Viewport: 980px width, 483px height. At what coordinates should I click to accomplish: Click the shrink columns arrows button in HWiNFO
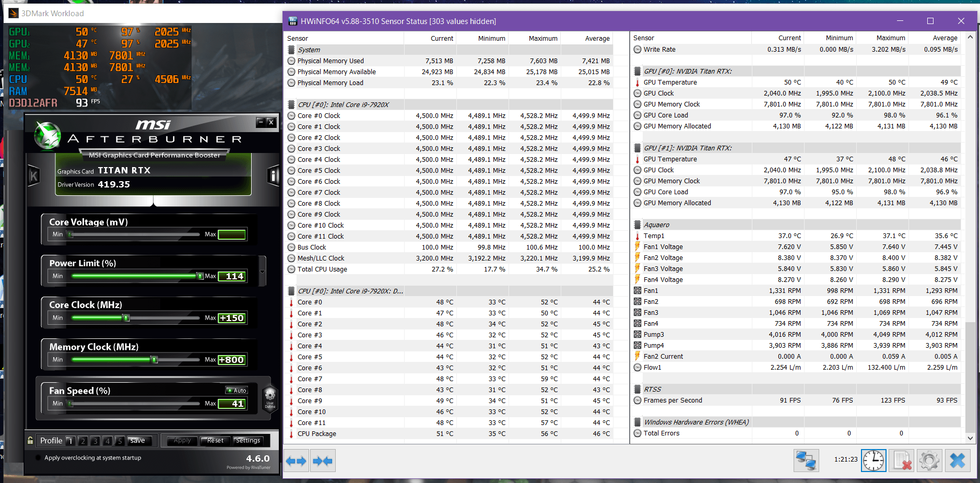click(x=322, y=461)
